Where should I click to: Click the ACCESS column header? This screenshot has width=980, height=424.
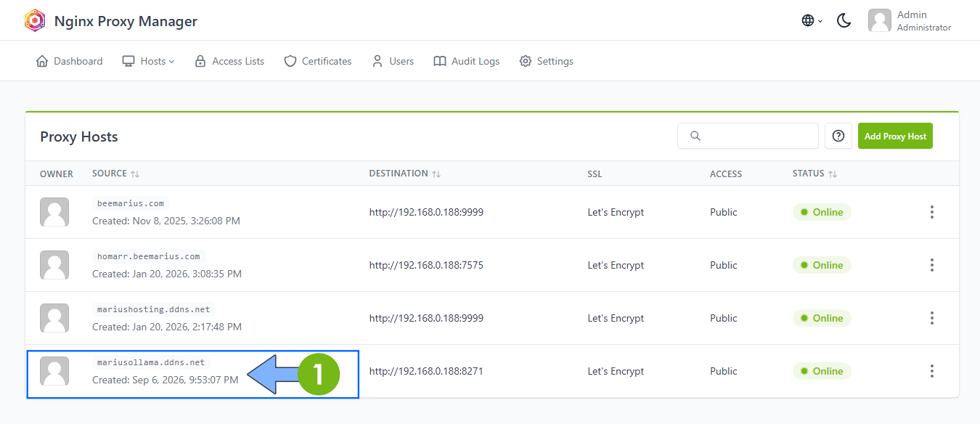pos(726,174)
